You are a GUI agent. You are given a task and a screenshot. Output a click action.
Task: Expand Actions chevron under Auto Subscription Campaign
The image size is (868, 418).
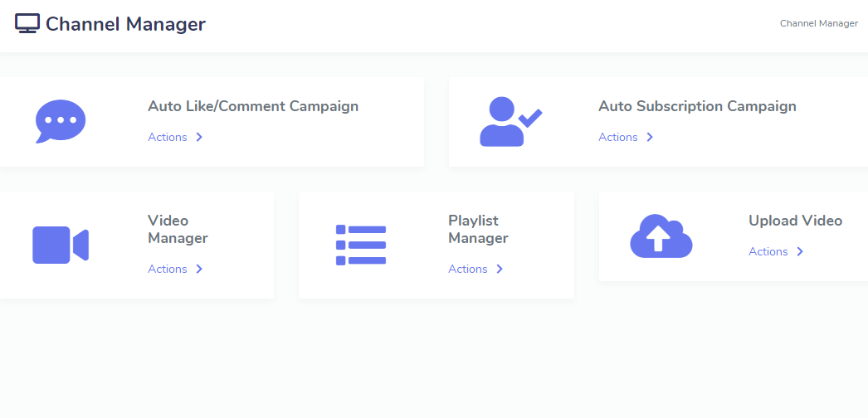click(x=650, y=137)
